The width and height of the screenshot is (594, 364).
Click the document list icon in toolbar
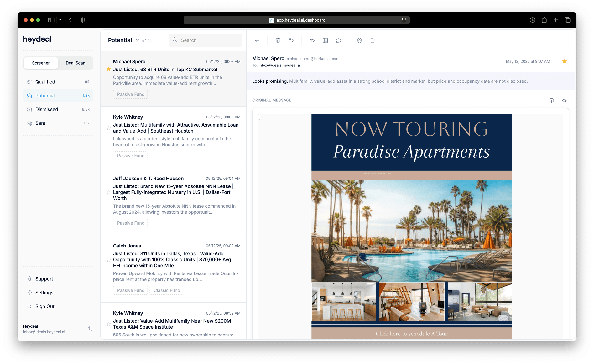coord(325,40)
